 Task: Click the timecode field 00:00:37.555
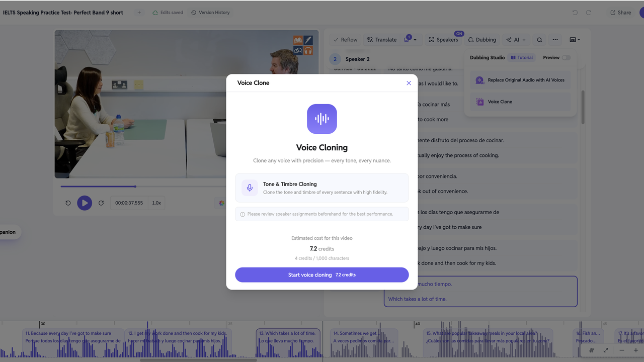coord(129,203)
